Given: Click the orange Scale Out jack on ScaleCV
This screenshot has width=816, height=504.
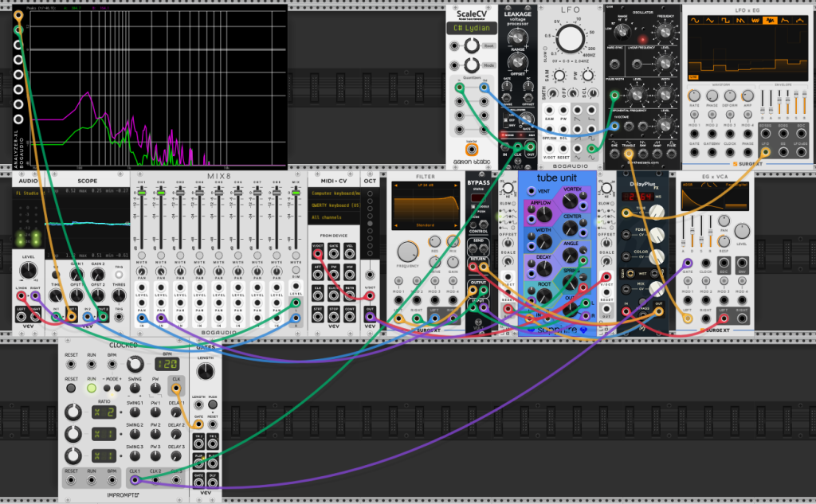Looking at the screenshot, I should [x=472, y=150].
